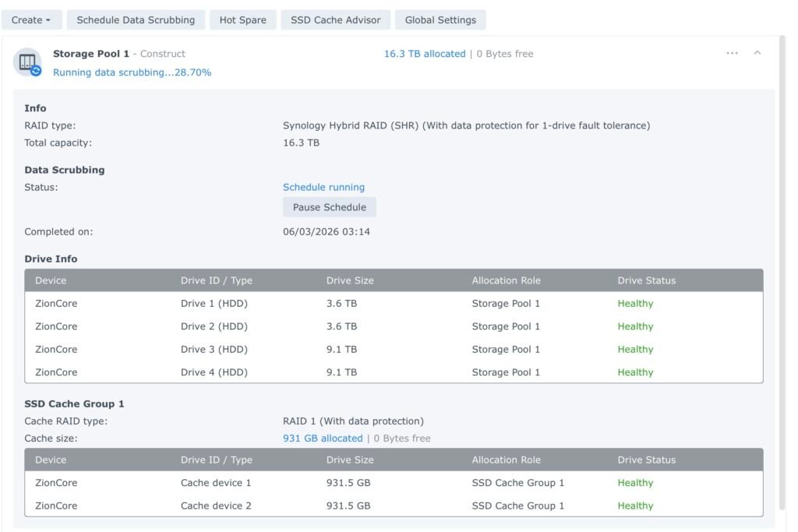Click Drive Status header in Drive Info table
Screen dimensions: 798x532
point(646,280)
